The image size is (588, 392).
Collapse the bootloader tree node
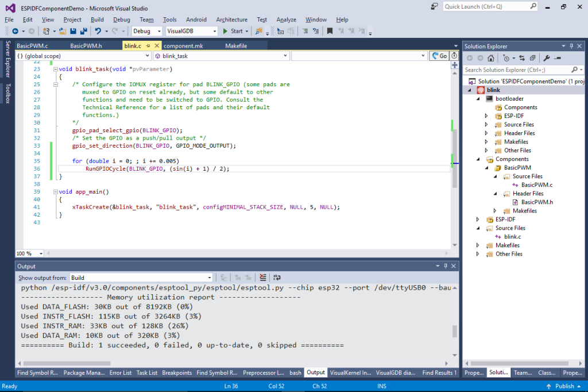pyautogui.click(x=478, y=99)
